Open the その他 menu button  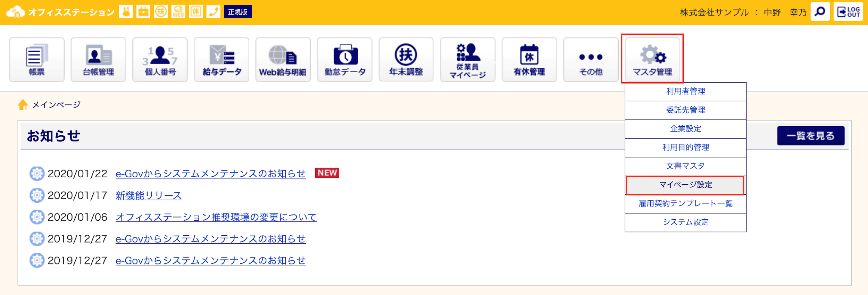pyautogui.click(x=591, y=60)
